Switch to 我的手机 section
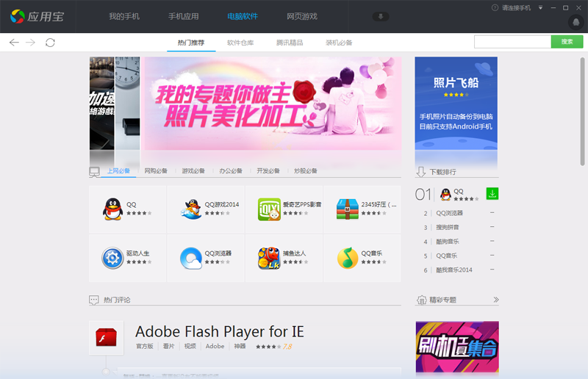This screenshot has width=588, height=379. point(124,16)
